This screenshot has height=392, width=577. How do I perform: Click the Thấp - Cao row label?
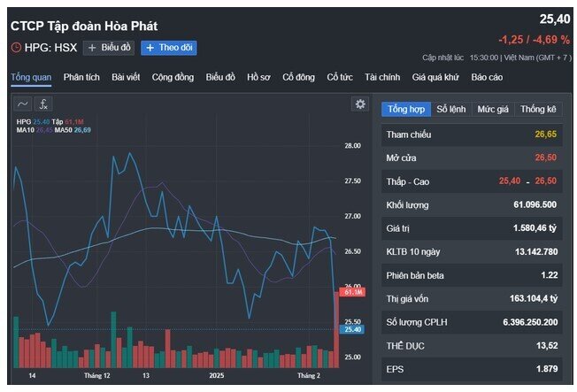(408, 181)
